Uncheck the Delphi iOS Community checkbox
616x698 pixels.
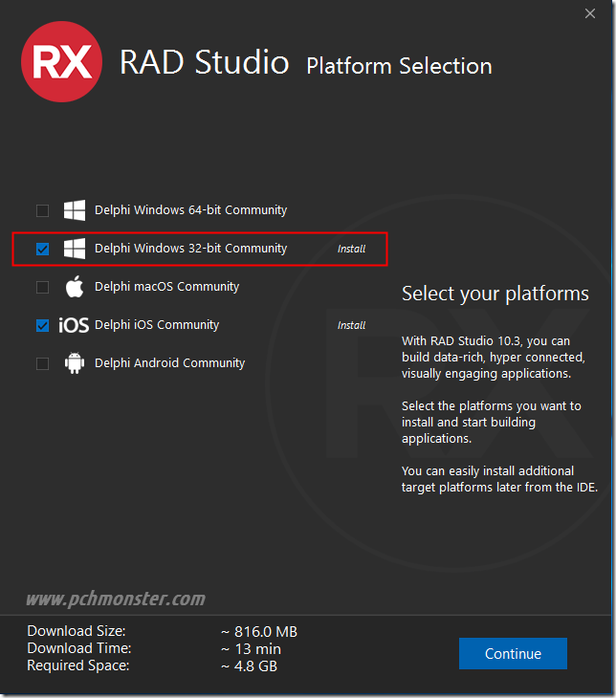pos(42,325)
